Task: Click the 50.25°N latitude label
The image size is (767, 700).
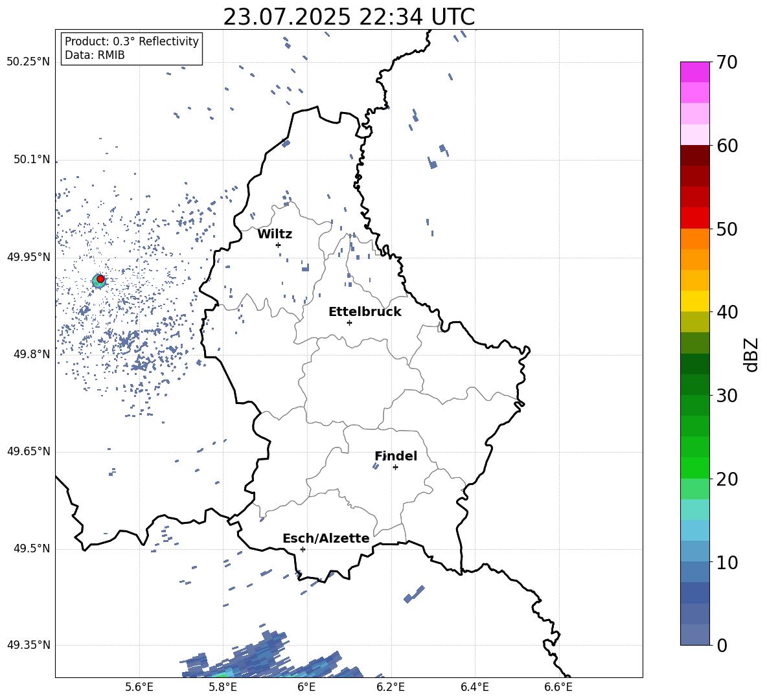Action: click(x=29, y=62)
